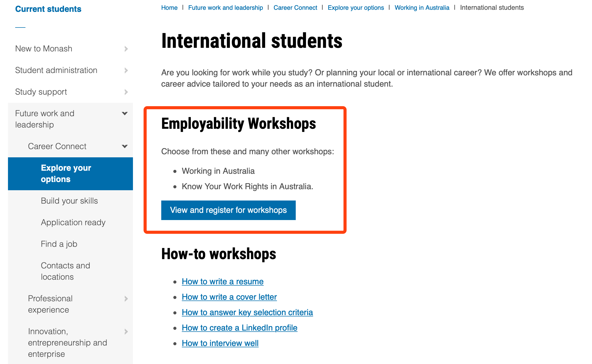592x364 pixels.
Task: Expand Innovation, entrepreneurship and enterprise arrow
Action: pyautogui.click(x=126, y=331)
